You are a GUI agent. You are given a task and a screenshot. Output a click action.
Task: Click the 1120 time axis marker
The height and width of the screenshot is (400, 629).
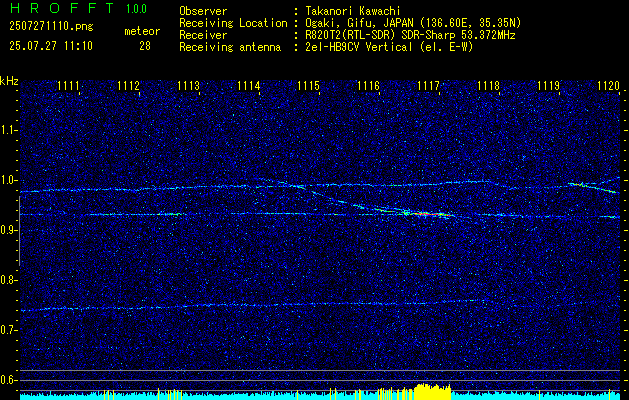click(609, 85)
